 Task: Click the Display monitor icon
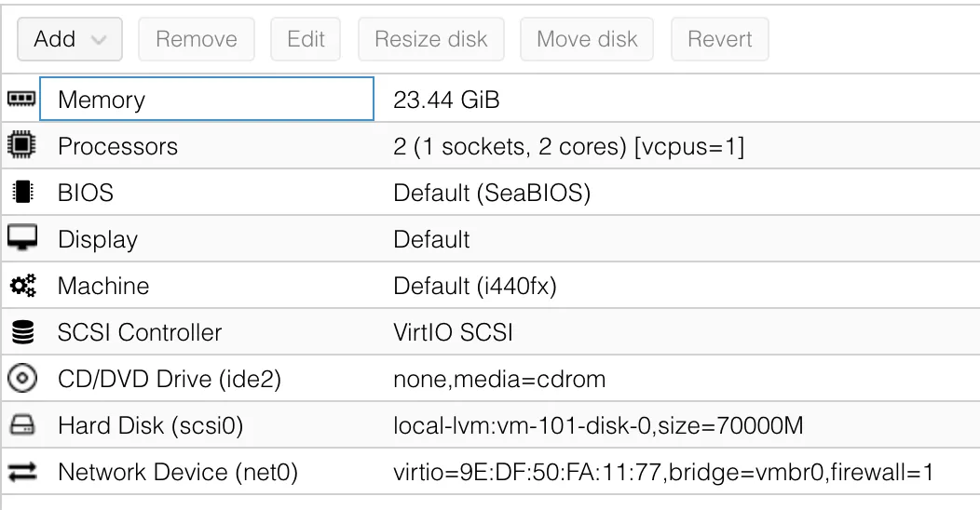click(x=20, y=239)
